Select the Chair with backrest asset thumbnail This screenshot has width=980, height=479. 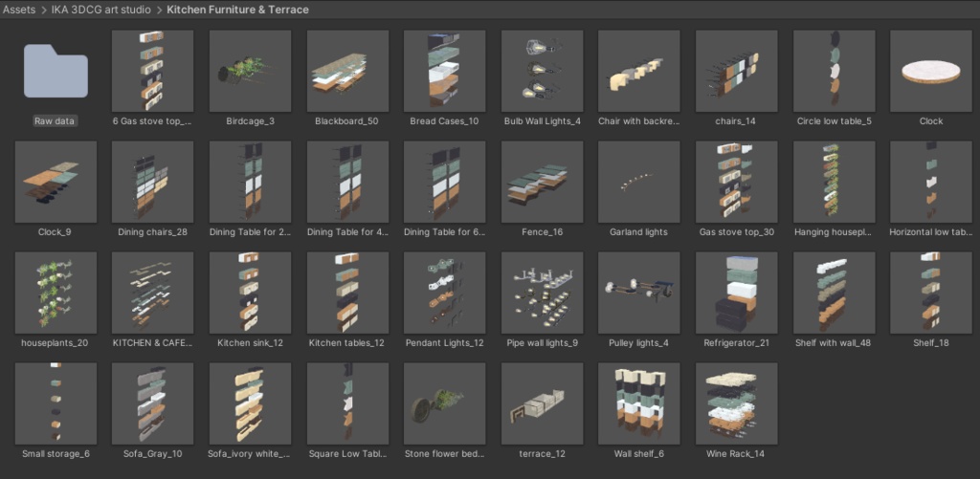pyautogui.click(x=638, y=71)
